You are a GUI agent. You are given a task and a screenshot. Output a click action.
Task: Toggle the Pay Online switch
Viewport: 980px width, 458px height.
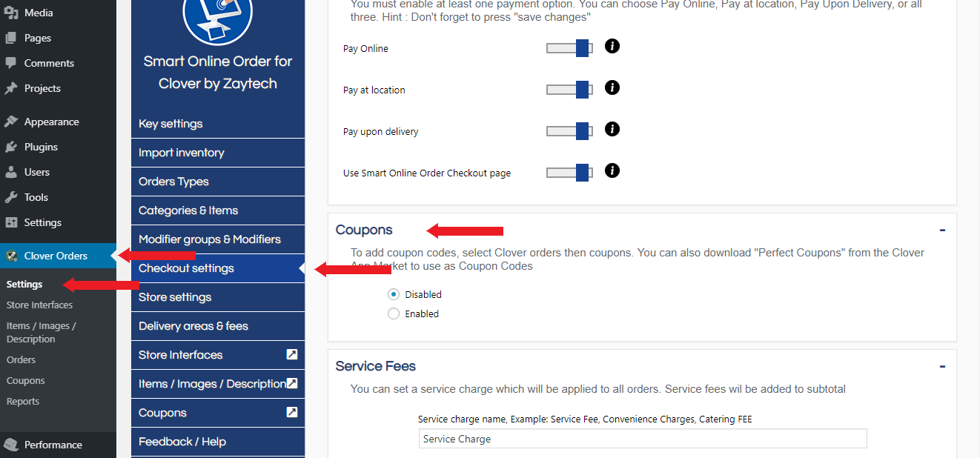[569, 49]
